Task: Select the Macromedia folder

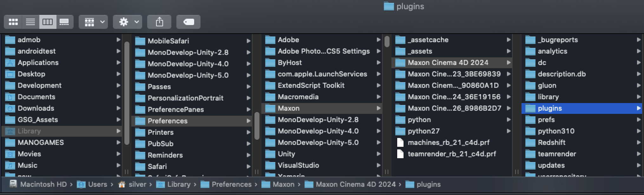Action: point(322,97)
